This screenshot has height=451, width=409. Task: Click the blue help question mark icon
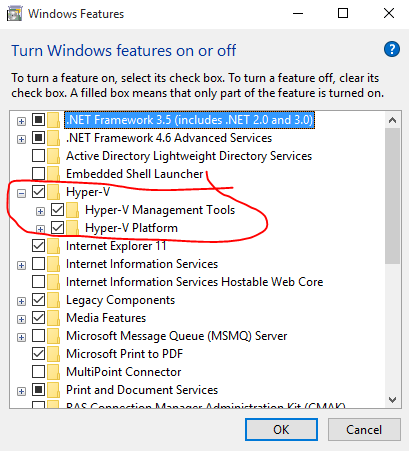[392, 49]
